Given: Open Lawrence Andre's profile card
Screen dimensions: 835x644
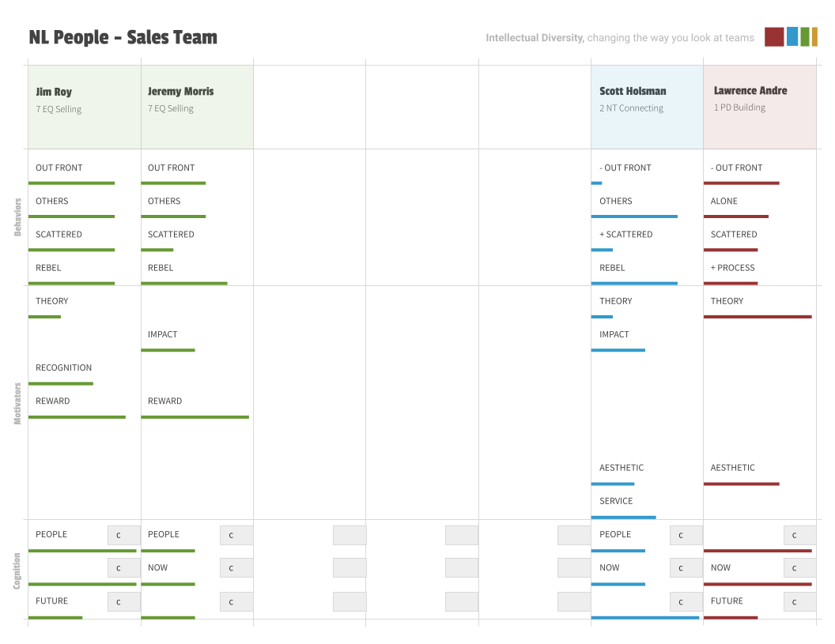Looking at the screenshot, I should pyautogui.click(x=759, y=107).
